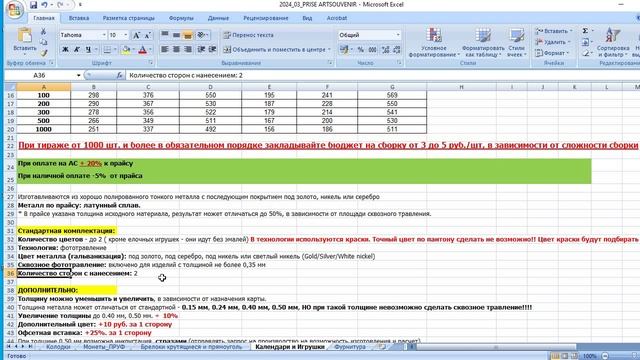Screen dimensions: 640x360
Task: Undo the last action
Action: click(44, 5)
